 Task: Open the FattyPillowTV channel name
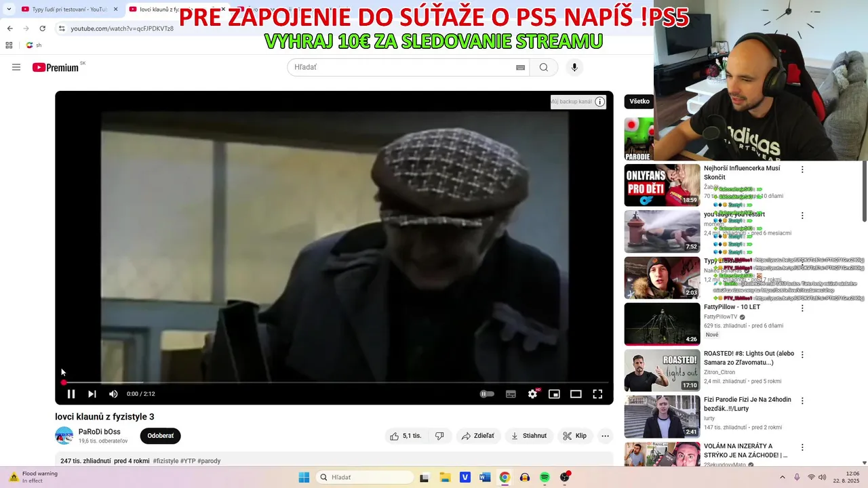click(x=720, y=317)
